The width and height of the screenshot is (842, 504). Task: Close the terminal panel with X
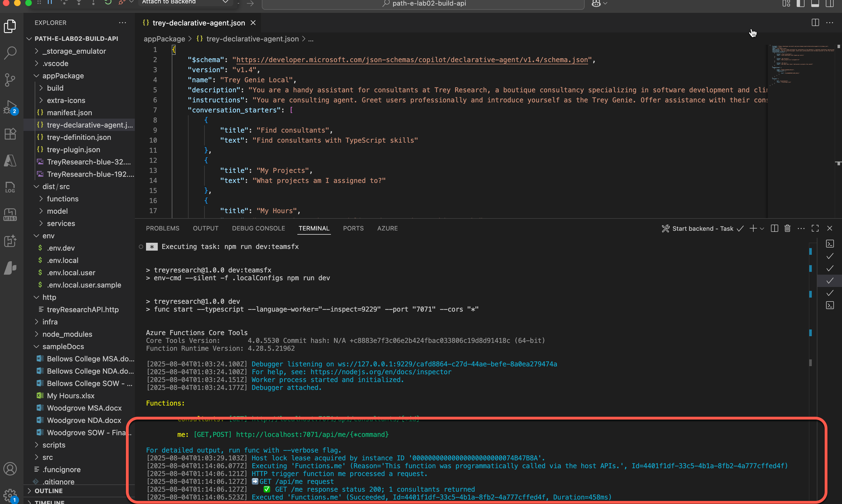[x=830, y=228]
